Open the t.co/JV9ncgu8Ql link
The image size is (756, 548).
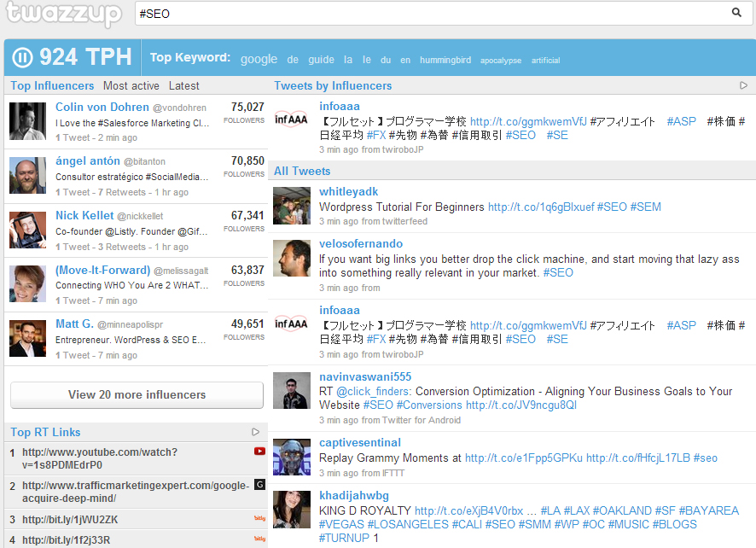pos(521,405)
